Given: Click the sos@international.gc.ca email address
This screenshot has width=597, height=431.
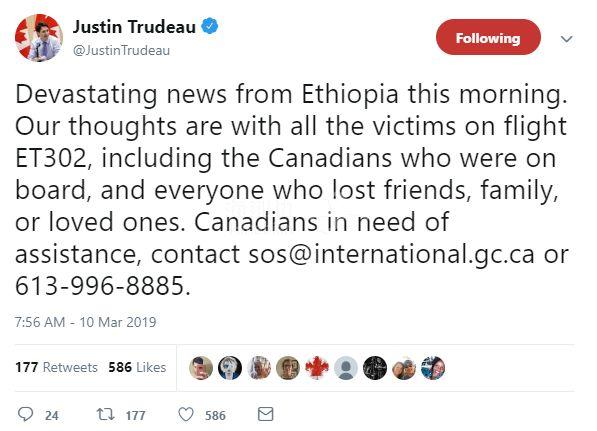Looking at the screenshot, I should click(391, 255).
